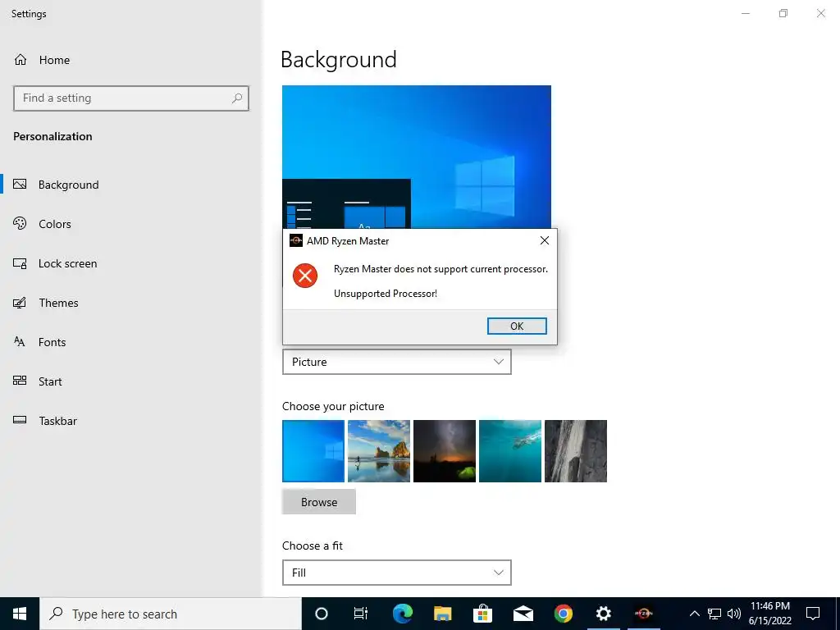This screenshot has height=630, width=840.
Task: Click the 'Choose your picture' label
Action: [333, 406]
